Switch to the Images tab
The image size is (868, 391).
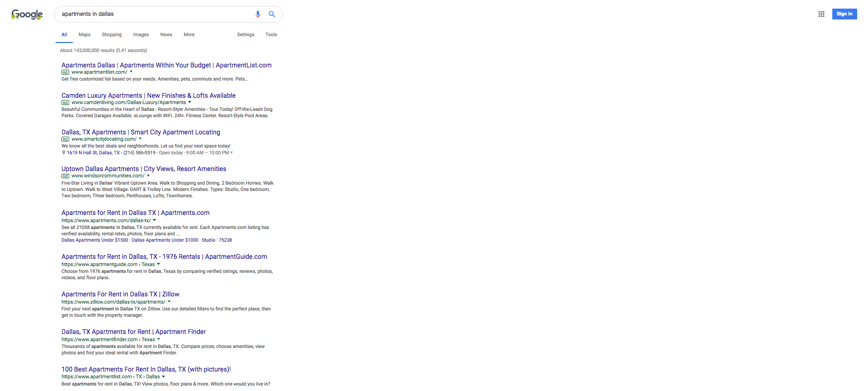point(141,35)
